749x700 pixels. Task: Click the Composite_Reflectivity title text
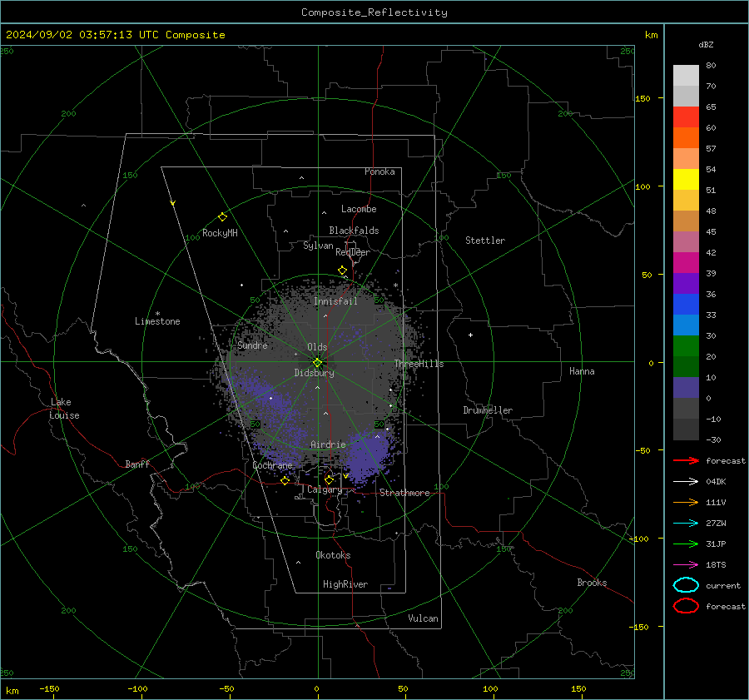374,12
